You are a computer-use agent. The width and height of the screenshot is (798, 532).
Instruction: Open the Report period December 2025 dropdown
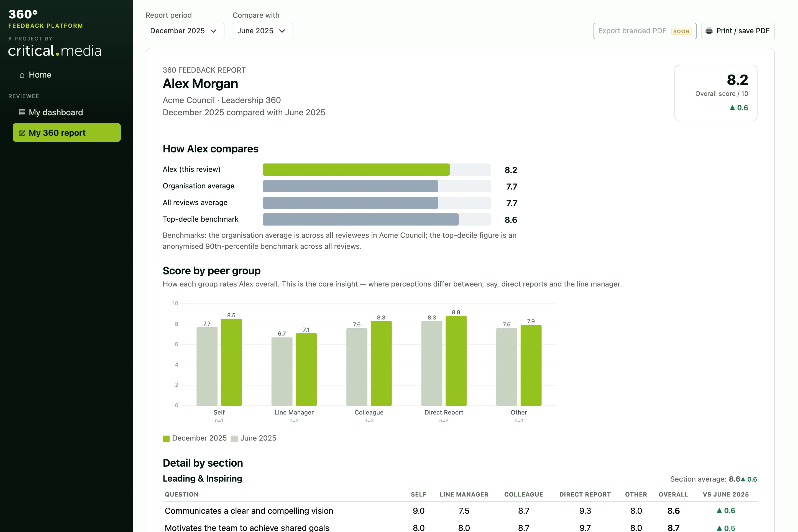[x=185, y=31]
